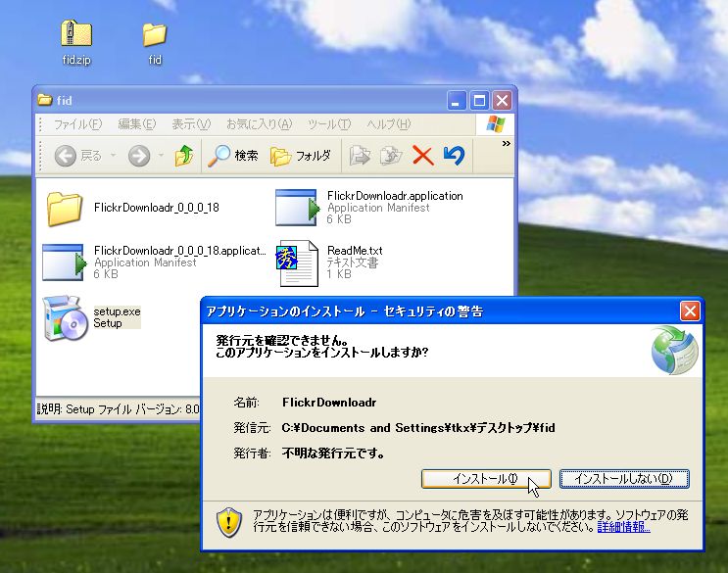Select the setup.exe installer icon
This screenshot has width=728, height=573.
point(65,317)
